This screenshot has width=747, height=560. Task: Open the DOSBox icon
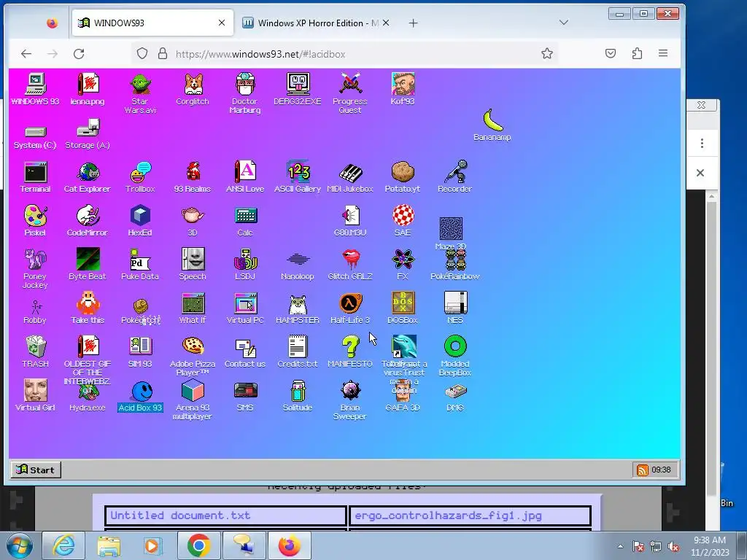(403, 303)
